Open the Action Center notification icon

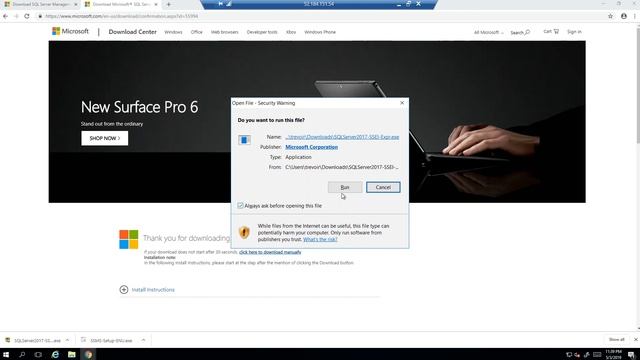(631, 354)
